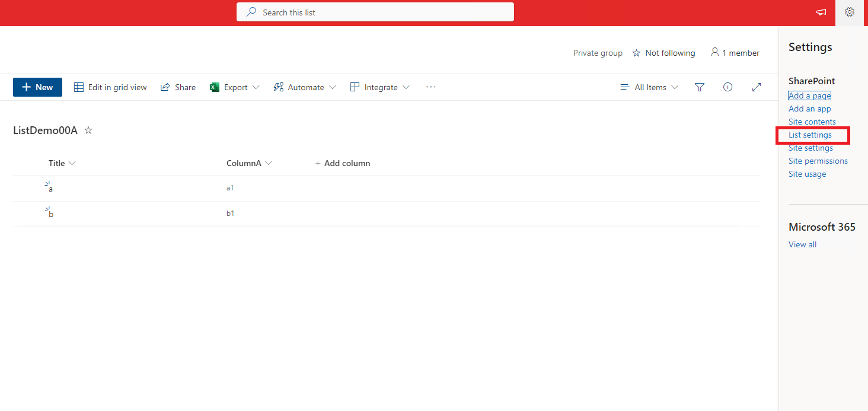Screen dimensions: 868x411
Task: Click the Share arrow icon
Action: pos(166,87)
